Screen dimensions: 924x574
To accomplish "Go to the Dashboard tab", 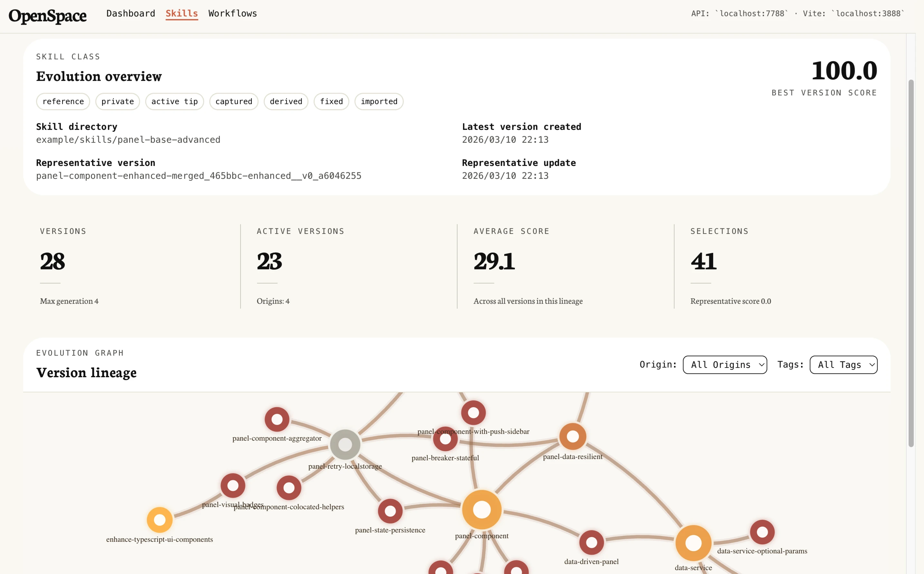I will 131,13.
